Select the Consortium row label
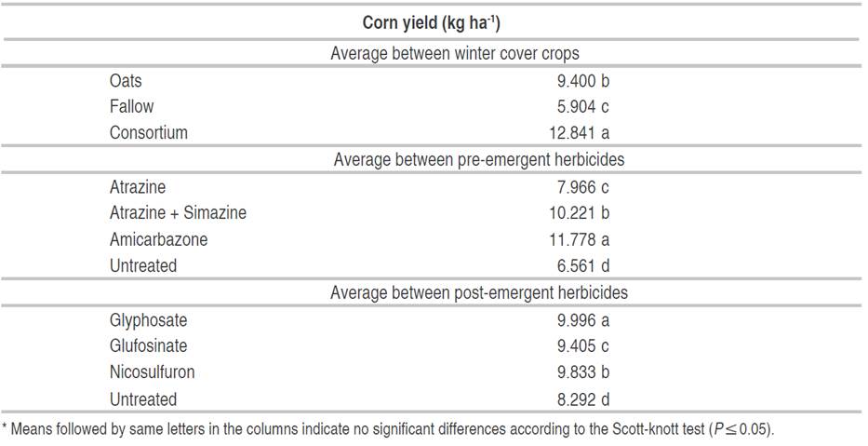Viewport: 868px width, 446px height. point(148,132)
